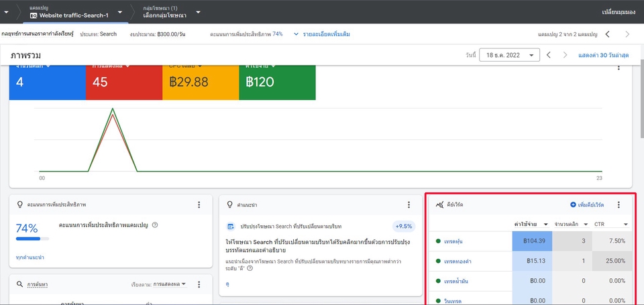
Task: Click the เพิ่มคีย์เวิร์ด add keyword button
Action: pyautogui.click(x=587, y=204)
